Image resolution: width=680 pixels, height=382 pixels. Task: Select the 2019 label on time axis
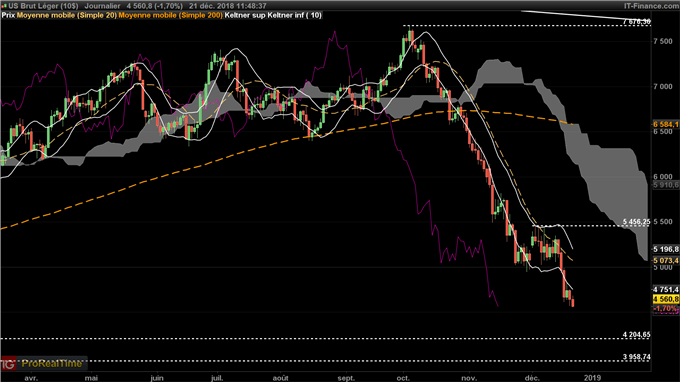coord(592,378)
